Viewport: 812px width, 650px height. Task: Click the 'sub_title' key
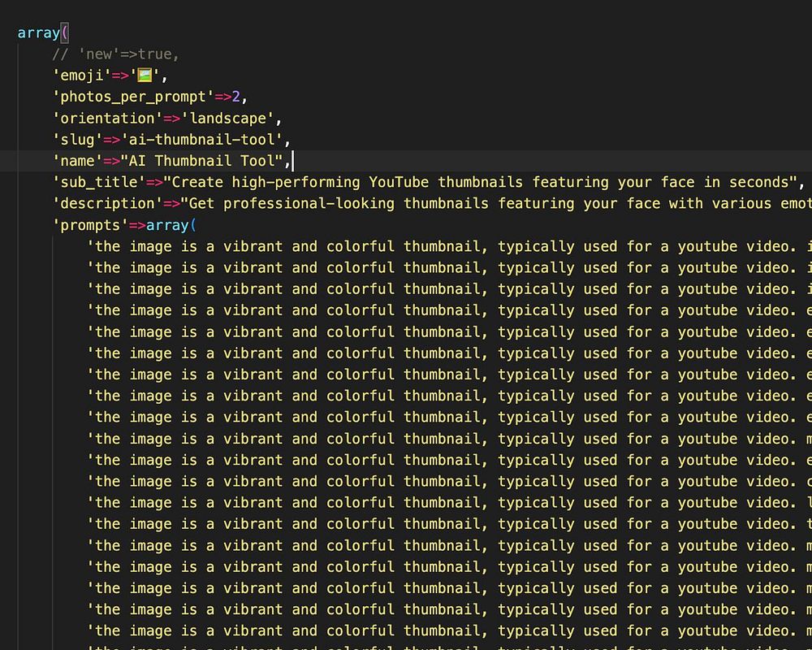[x=99, y=182]
